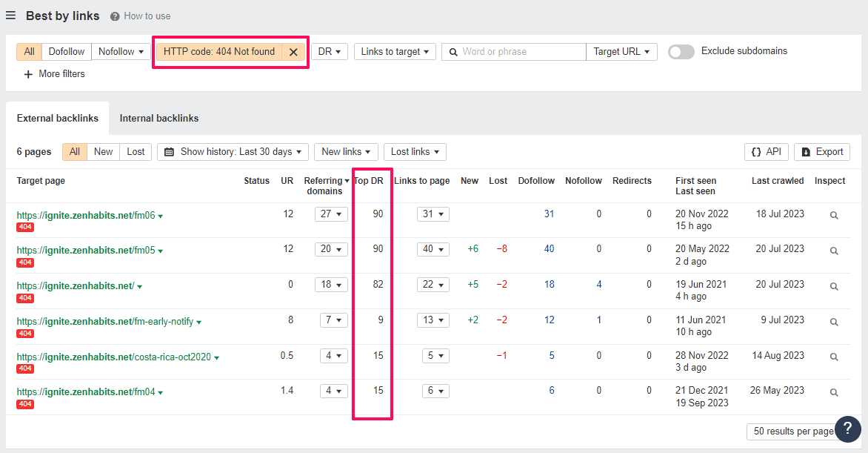Screen dimensions: 868x453
Task: Expand links to page 6 for fm04
Action: point(435,391)
